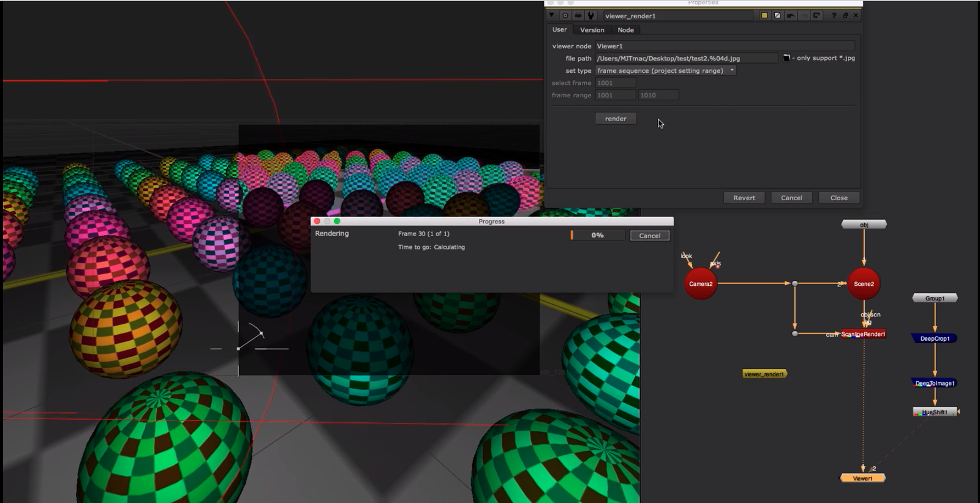Open help question mark for viewer_render1

coord(834,15)
